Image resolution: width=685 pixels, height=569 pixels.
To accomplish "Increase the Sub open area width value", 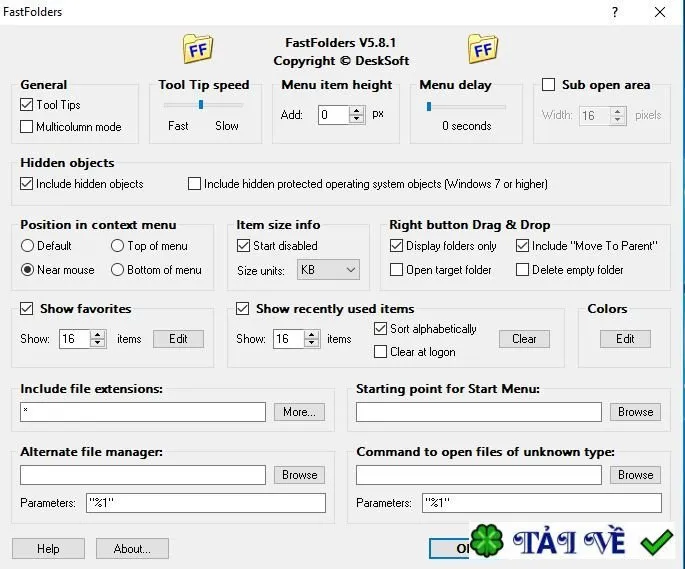I will (617, 111).
